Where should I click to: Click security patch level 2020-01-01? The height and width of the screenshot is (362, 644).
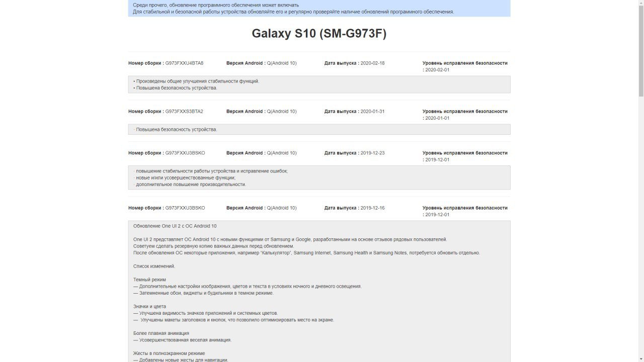437,118
